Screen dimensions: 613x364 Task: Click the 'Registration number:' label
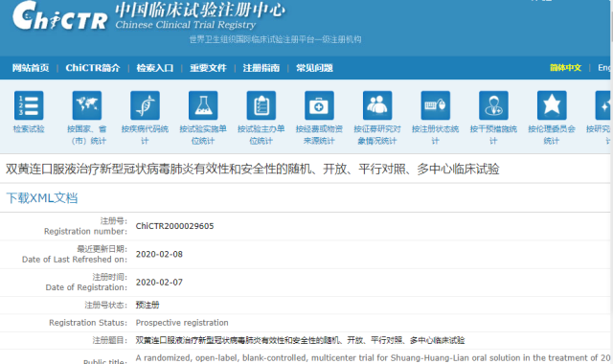[85, 232]
